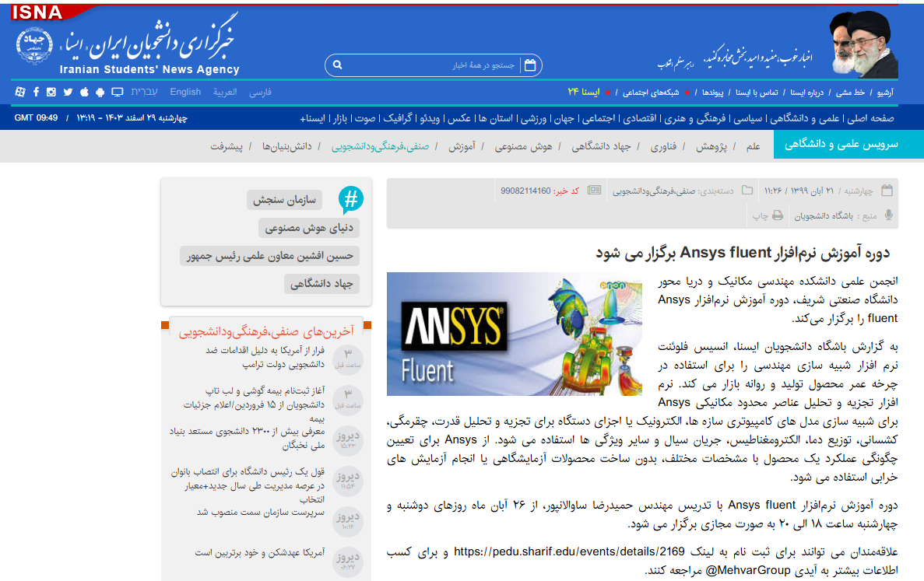Open جهان (world) menu item

pos(563,118)
